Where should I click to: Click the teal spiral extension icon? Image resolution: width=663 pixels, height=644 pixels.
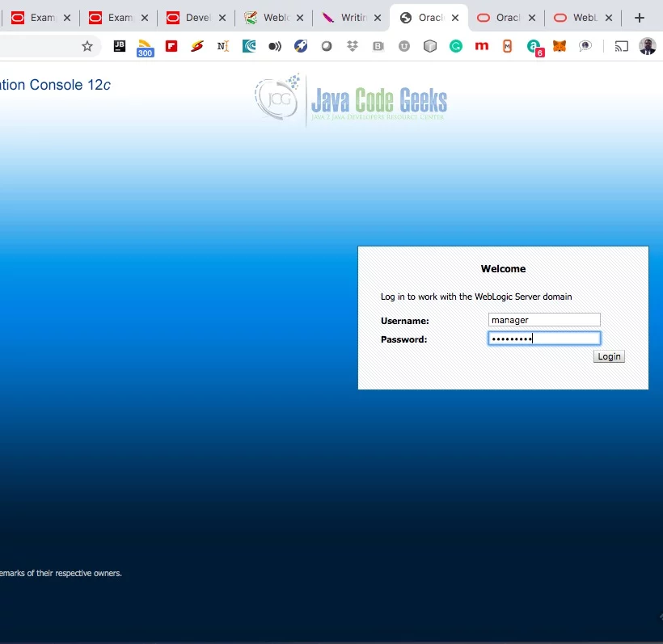click(249, 46)
